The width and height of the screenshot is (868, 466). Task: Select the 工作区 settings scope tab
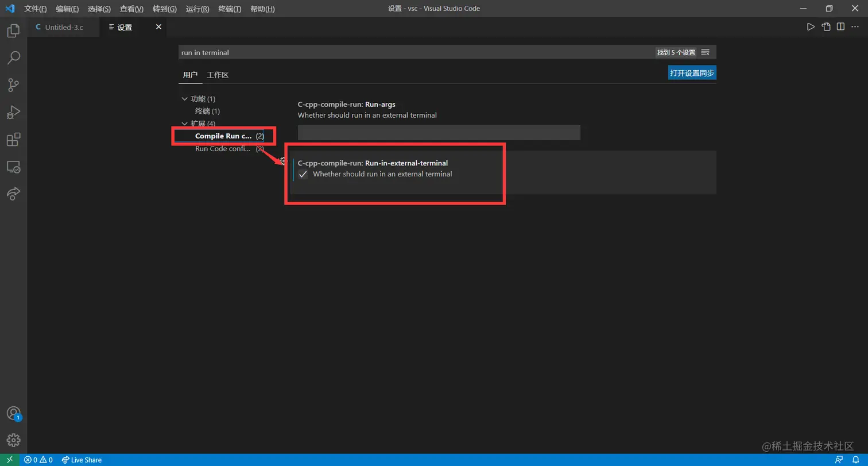point(218,75)
